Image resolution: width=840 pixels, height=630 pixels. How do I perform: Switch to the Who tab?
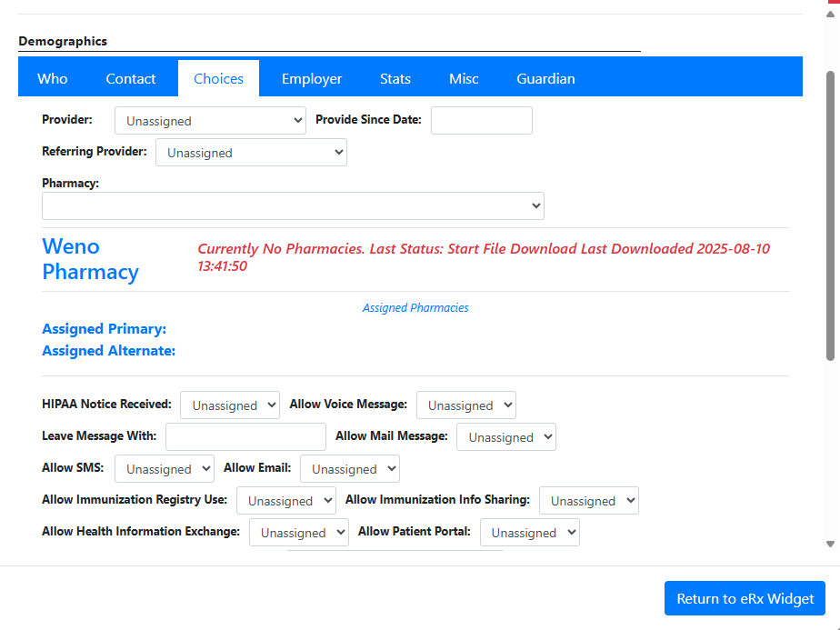tap(53, 79)
